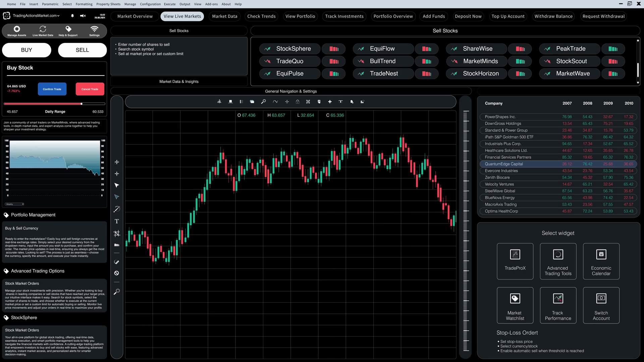
Task: Select the curve line tool in chart toolbar
Action: tap(275, 102)
